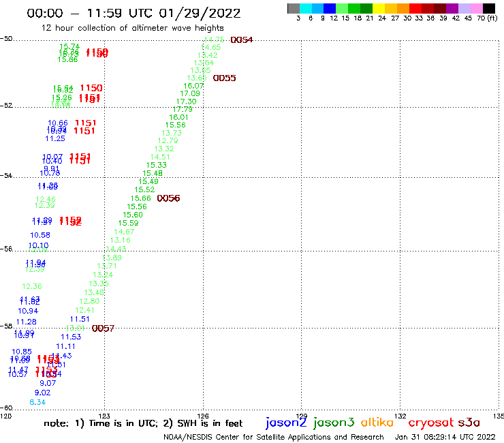Click the wave height value '13.16'

click(121, 241)
